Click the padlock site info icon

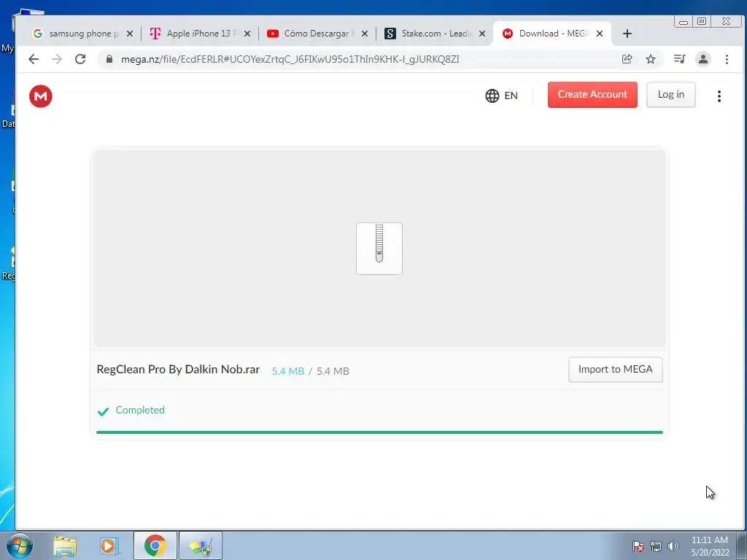tap(109, 59)
